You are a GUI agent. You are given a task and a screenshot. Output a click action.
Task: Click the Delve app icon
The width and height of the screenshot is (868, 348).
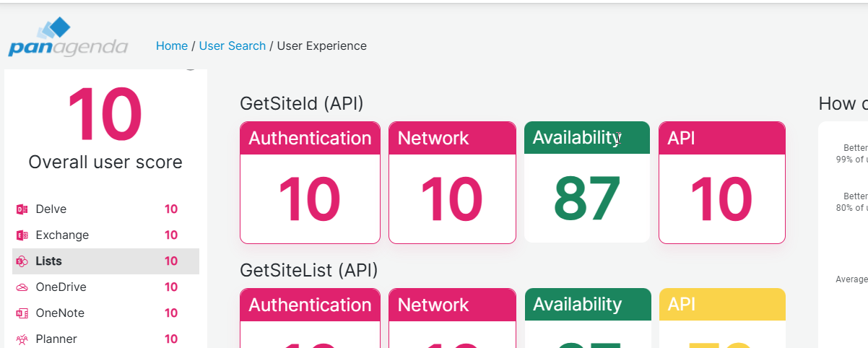pos(22,209)
